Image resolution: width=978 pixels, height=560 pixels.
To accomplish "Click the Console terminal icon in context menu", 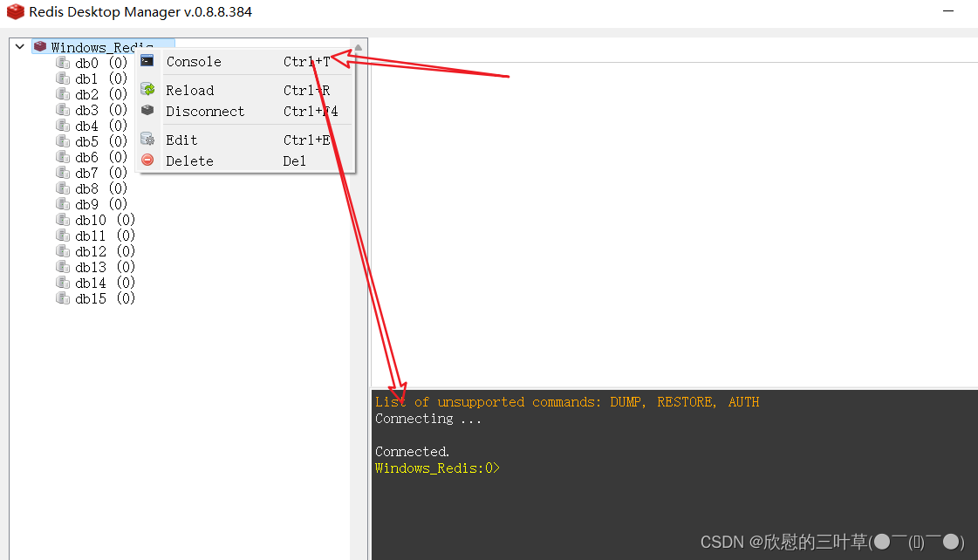I will pyautogui.click(x=147, y=60).
